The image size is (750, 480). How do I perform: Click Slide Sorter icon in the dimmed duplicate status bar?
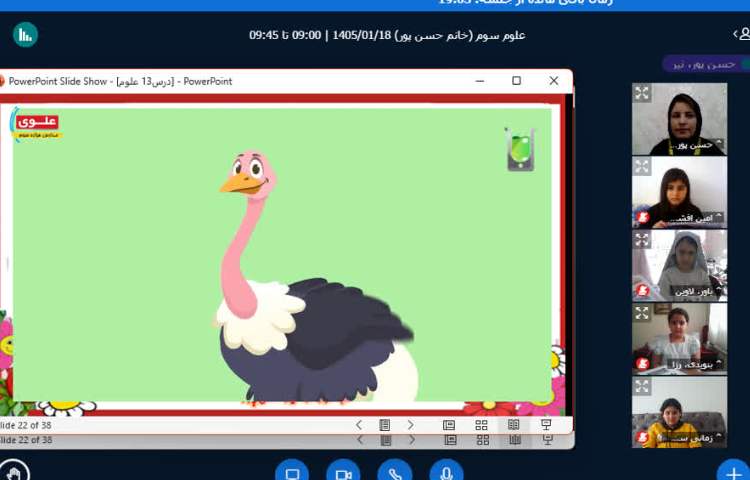(x=483, y=440)
